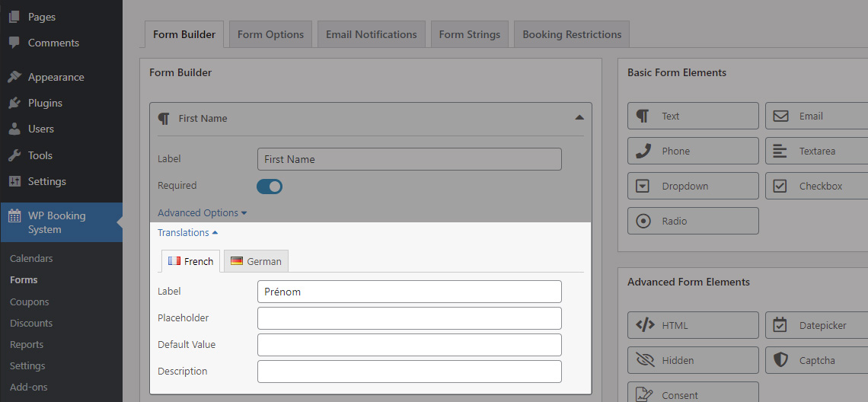
Task: Open Plugins in the admin sidebar
Action: pyautogui.click(x=46, y=103)
